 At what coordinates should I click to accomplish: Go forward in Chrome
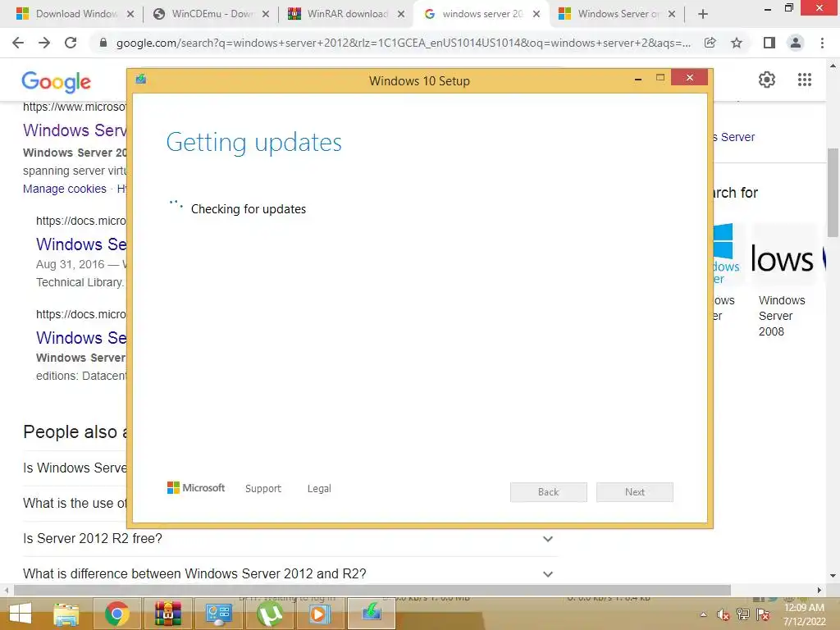(44, 43)
